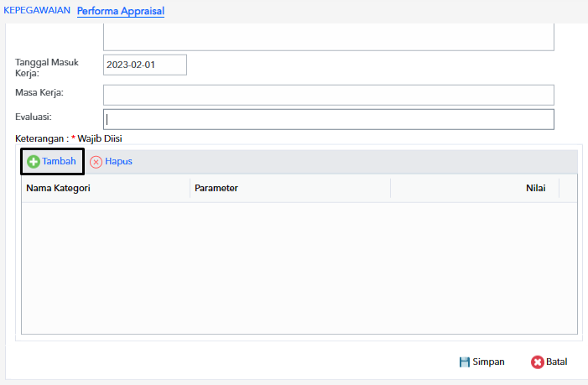Click the red cross Batal icon
588x385 pixels.
click(537, 362)
